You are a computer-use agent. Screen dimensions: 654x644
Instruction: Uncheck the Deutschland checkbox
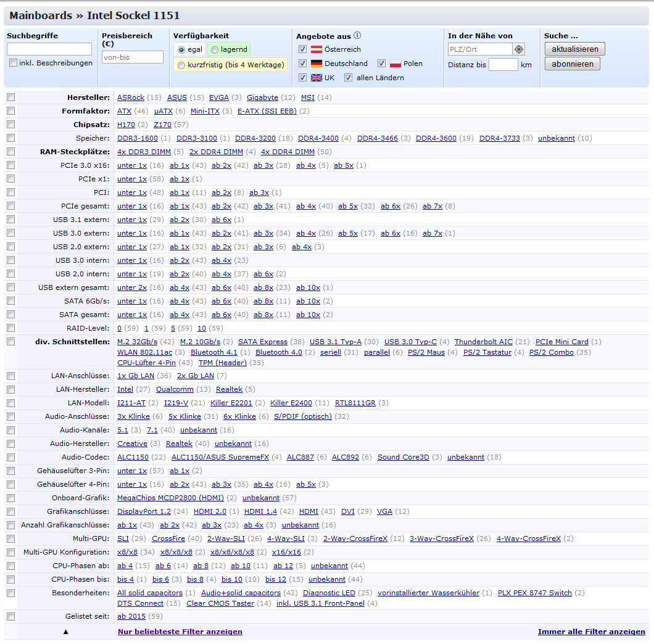click(303, 64)
